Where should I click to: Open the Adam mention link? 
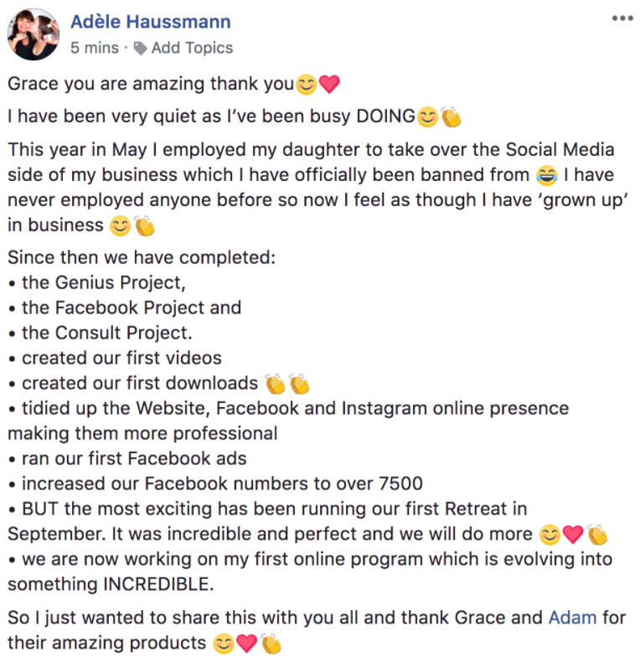[572, 618]
